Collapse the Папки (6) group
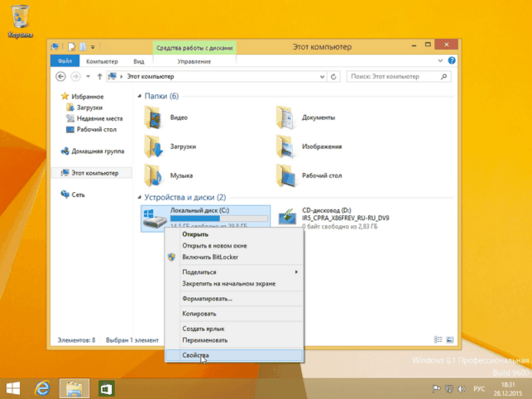 140,97
